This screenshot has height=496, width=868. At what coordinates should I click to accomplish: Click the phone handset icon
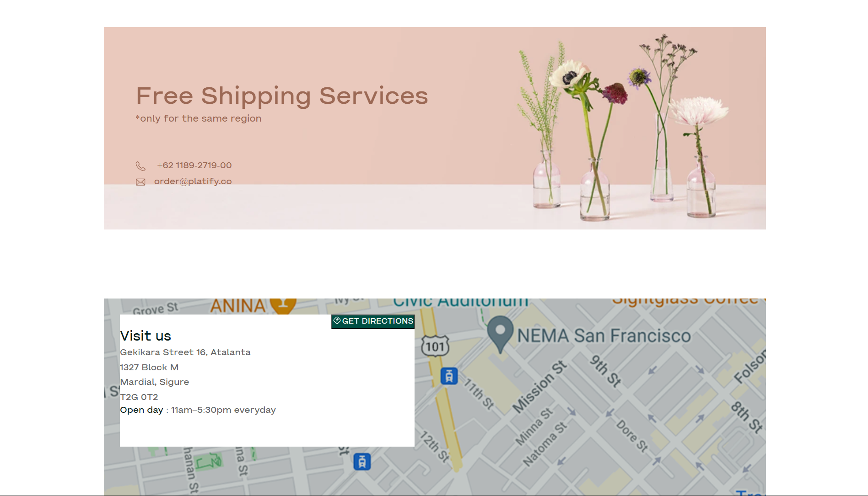tap(140, 166)
